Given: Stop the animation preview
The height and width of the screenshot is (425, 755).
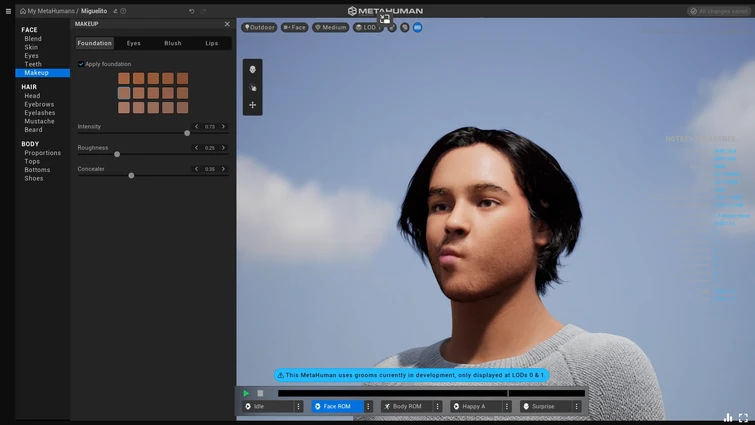Looking at the screenshot, I should (260, 393).
